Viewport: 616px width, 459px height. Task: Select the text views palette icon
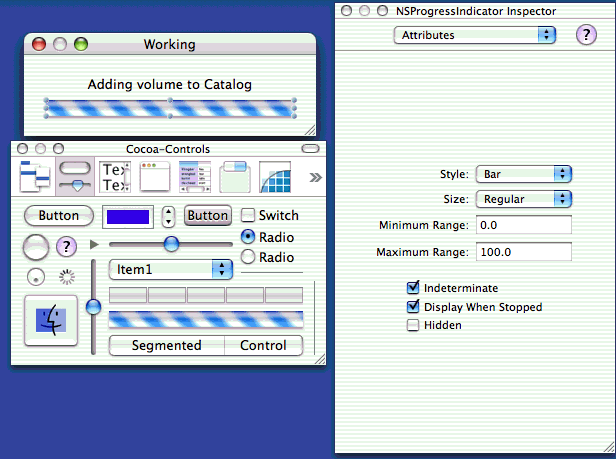tap(115, 177)
